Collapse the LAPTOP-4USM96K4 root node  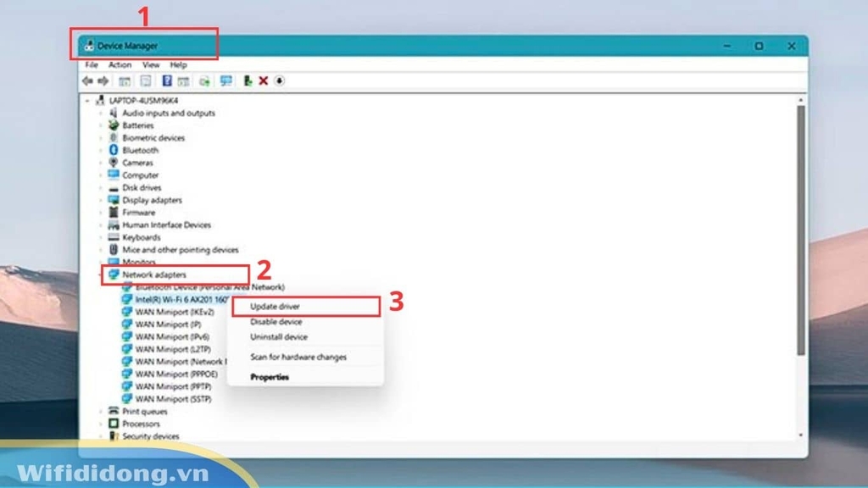[x=87, y=101]
